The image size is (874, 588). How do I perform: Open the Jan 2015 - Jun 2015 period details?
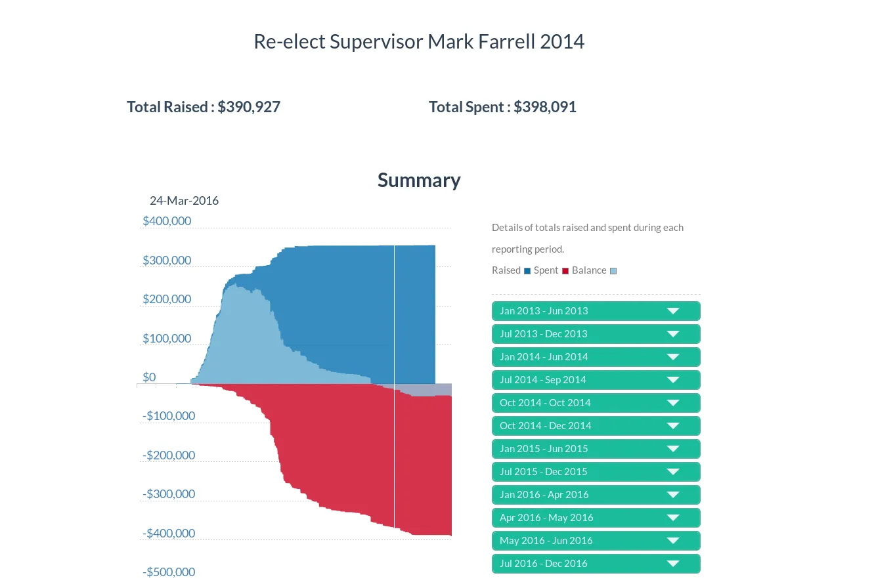coord(595,448)
